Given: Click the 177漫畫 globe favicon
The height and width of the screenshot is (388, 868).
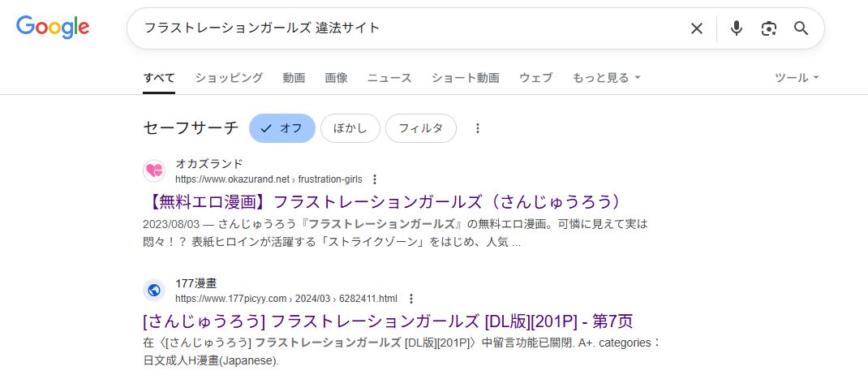Looking at the screenshot, I should [154, 291].
